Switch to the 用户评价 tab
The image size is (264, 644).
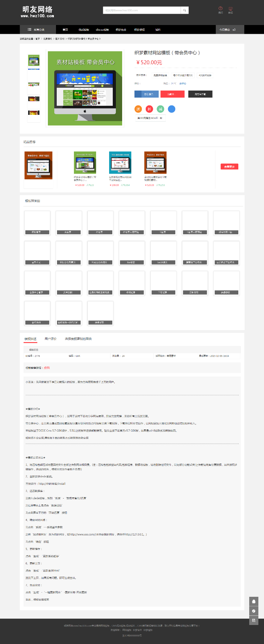coord(51,339)
